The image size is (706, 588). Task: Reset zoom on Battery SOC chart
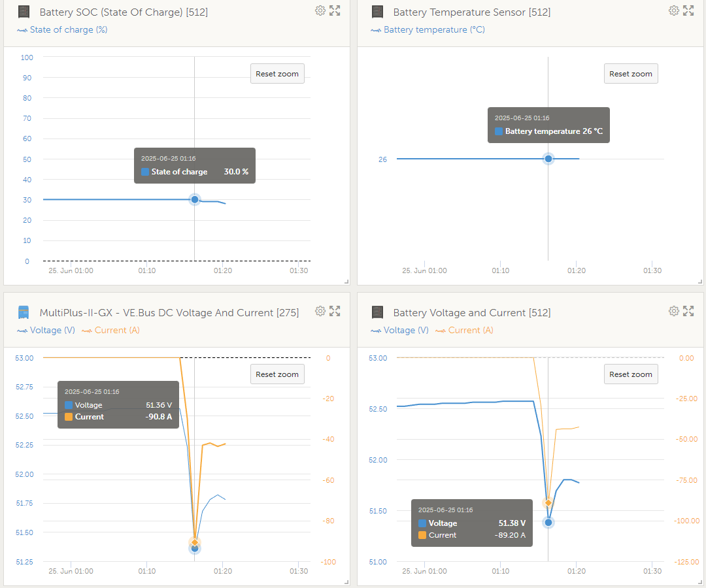[x=277, y=74]
